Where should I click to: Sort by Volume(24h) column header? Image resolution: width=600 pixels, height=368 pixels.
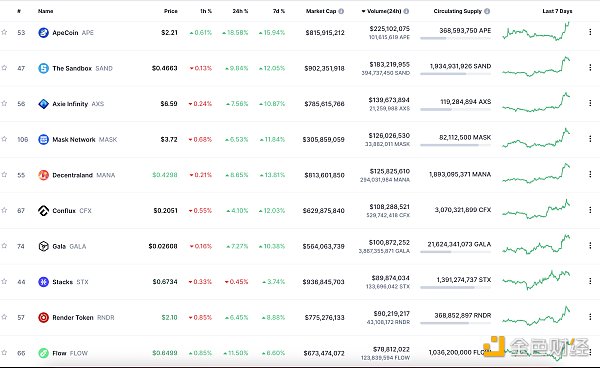(384, 11)
